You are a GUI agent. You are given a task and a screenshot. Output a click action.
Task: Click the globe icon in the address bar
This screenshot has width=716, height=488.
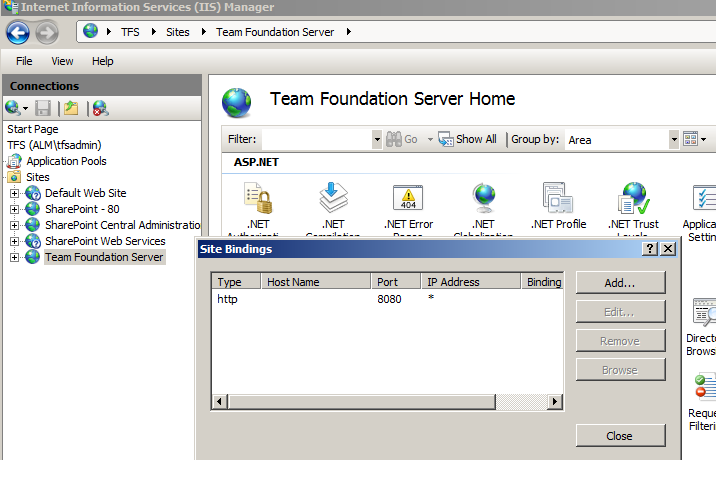click(x=90, y=31)
